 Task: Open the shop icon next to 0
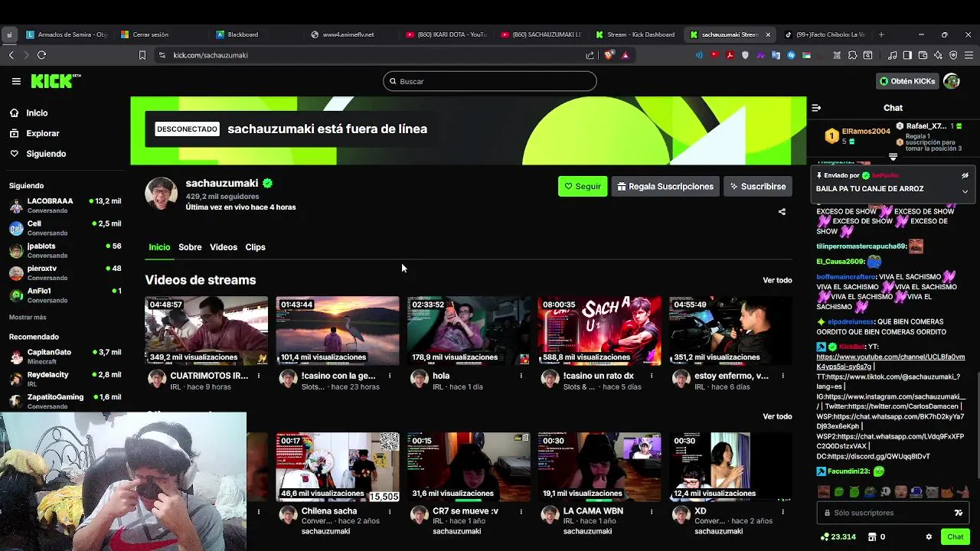[x=872, y=537]
